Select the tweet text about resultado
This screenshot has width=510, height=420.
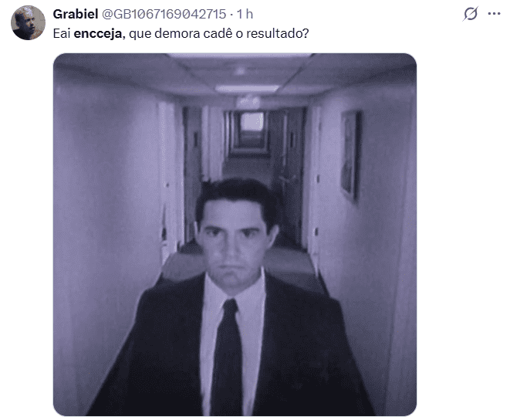click(x=181, y=33)
